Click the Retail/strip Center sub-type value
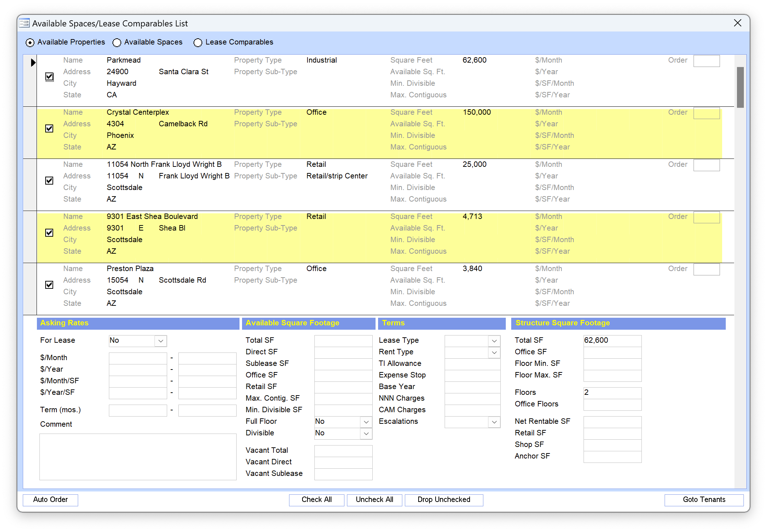767x532 pixels. 337,176
